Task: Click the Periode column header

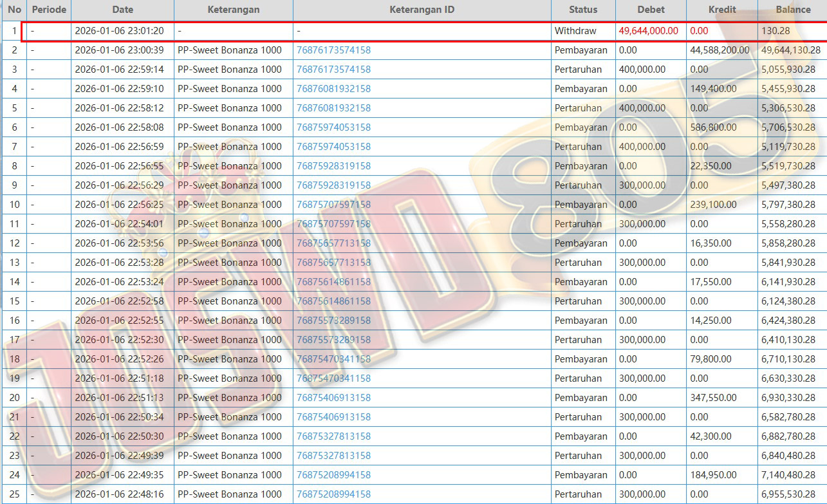Action: point(49,10)
